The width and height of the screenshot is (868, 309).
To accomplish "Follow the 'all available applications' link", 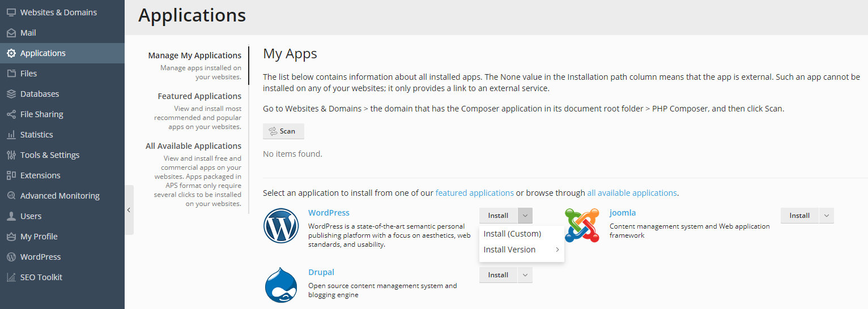I will (x=632, y=193).
